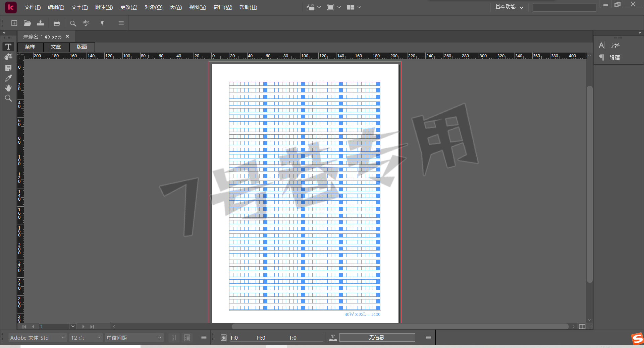Open the Paragraph panel

click(x=610, y=58)
